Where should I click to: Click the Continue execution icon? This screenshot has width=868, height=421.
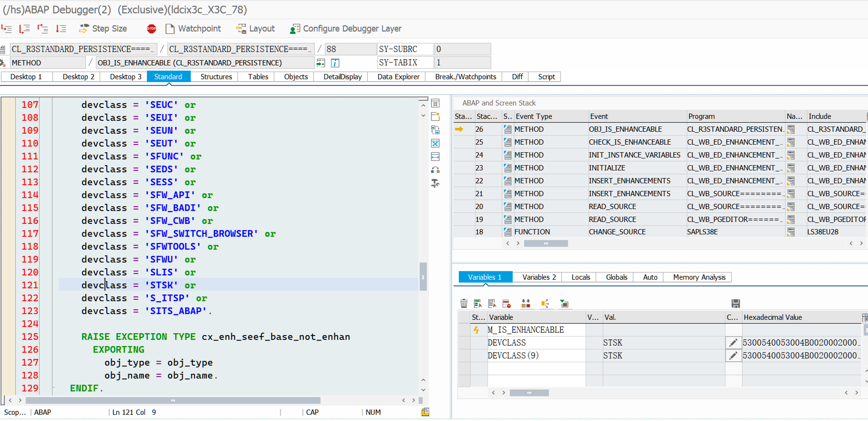(61, 29)
